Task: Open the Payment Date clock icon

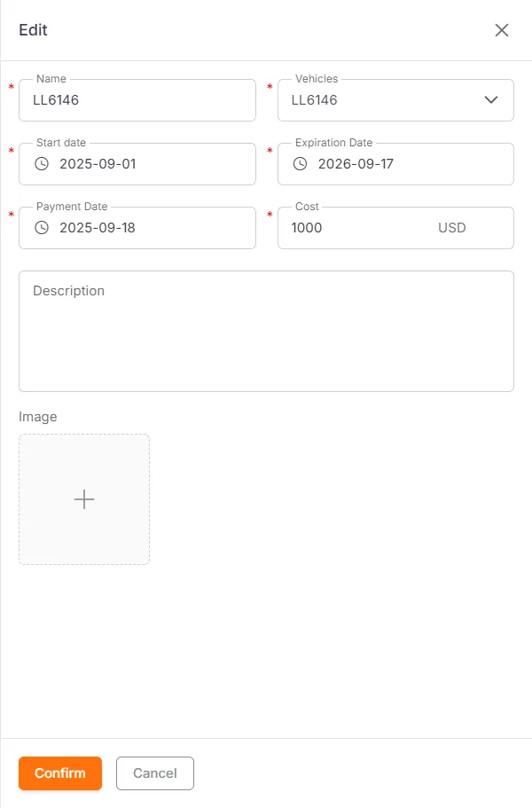Action: (40, 227)
